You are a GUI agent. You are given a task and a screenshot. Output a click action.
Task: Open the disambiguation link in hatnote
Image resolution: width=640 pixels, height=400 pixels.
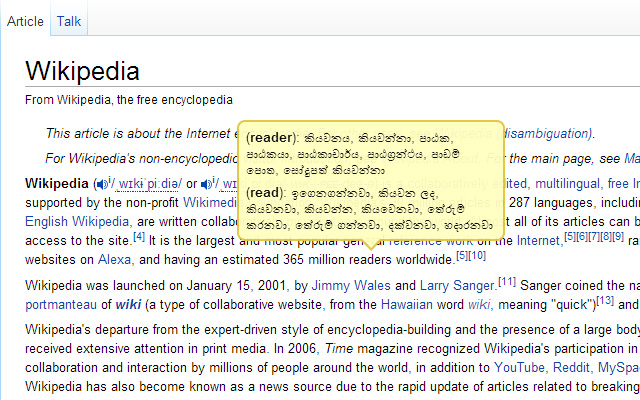[547, 133]
